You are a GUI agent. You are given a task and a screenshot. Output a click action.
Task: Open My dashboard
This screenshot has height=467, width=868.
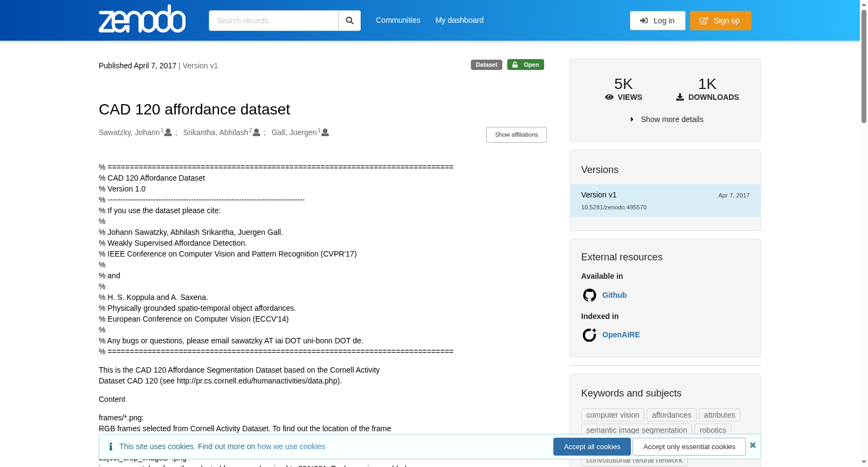[x=459, y=20]
